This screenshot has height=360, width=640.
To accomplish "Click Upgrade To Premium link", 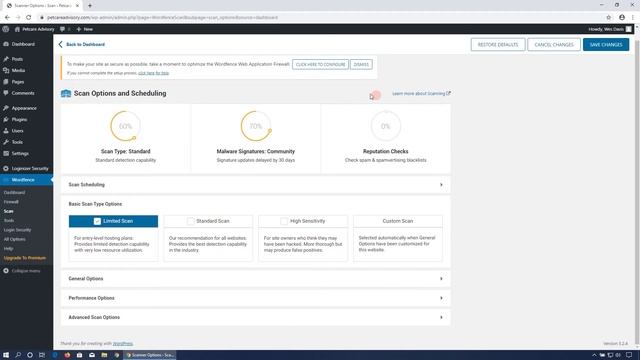I will pyautogui.click(x=25, y=258).
